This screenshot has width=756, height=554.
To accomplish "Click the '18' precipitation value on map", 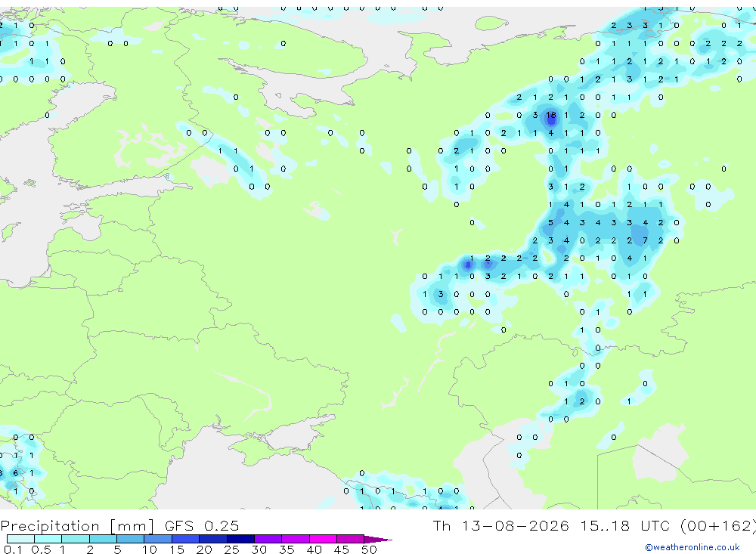I will (x=551, y=115).
